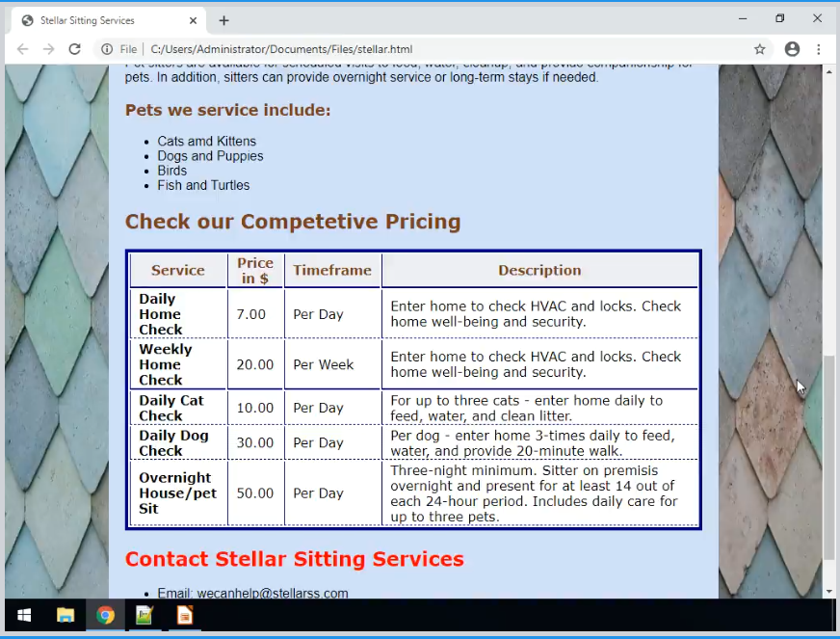Image resolution: width=840 pixels, height=639 pixels.
Task: Open the Chrome three-dot menu
Action: pyautogui.click(x=819, y=49)
